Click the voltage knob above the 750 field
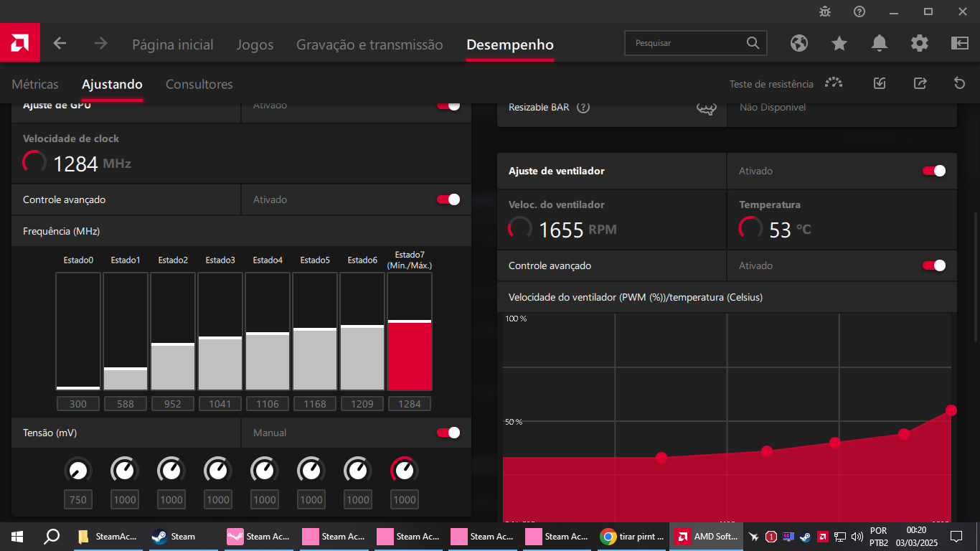Viewport: 980px width, 551px height. click(x=78, y=471)
